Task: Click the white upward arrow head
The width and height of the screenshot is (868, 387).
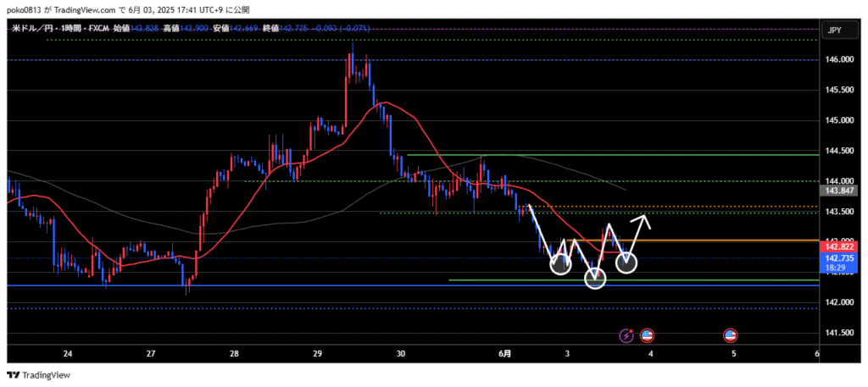Action: click(x=646, y=218)
